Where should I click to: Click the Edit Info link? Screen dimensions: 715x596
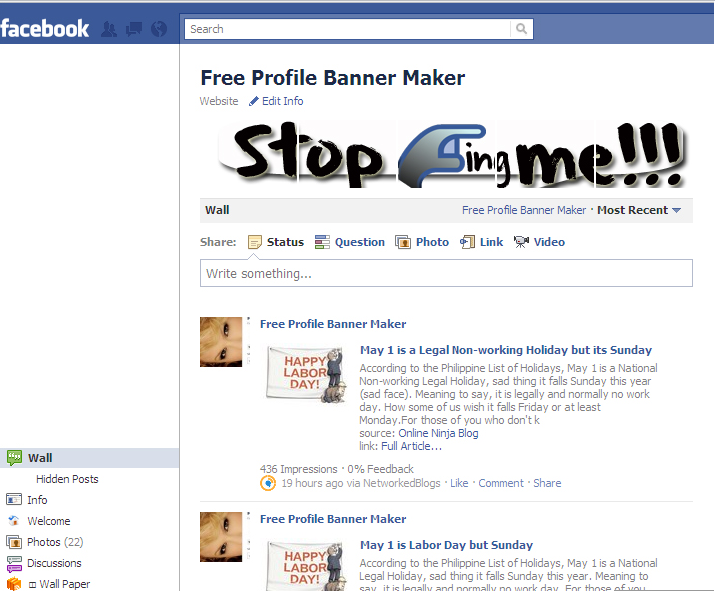(282, 101)
